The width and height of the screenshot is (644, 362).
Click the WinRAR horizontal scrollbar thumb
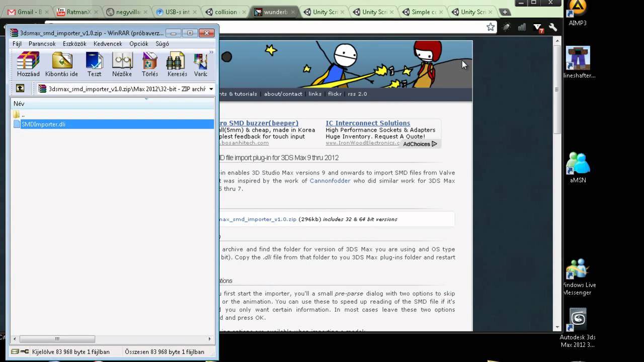(57, 339)
